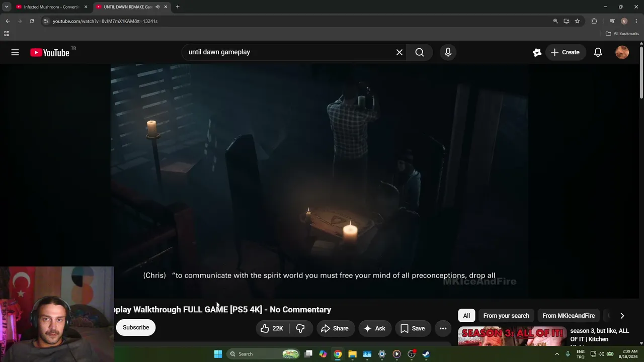Open Settings gear on the taskbar
Screen dimensions: 644x362
pos(382,354)
